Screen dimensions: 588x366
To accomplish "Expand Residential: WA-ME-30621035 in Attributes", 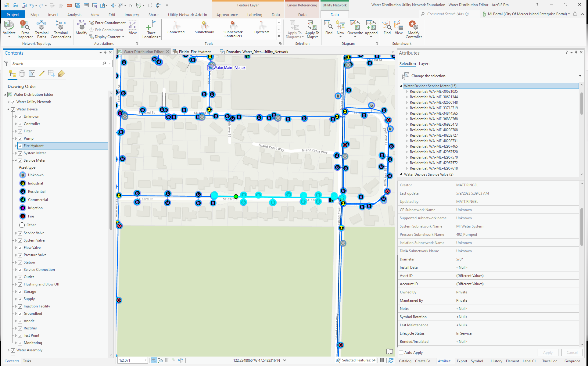I will (407, 91).
